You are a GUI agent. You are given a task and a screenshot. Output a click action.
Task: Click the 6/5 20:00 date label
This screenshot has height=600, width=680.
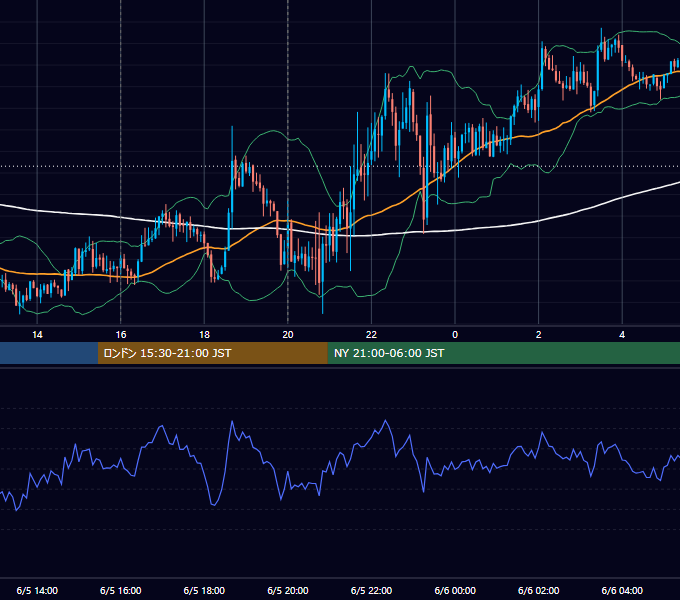[288, 590]
